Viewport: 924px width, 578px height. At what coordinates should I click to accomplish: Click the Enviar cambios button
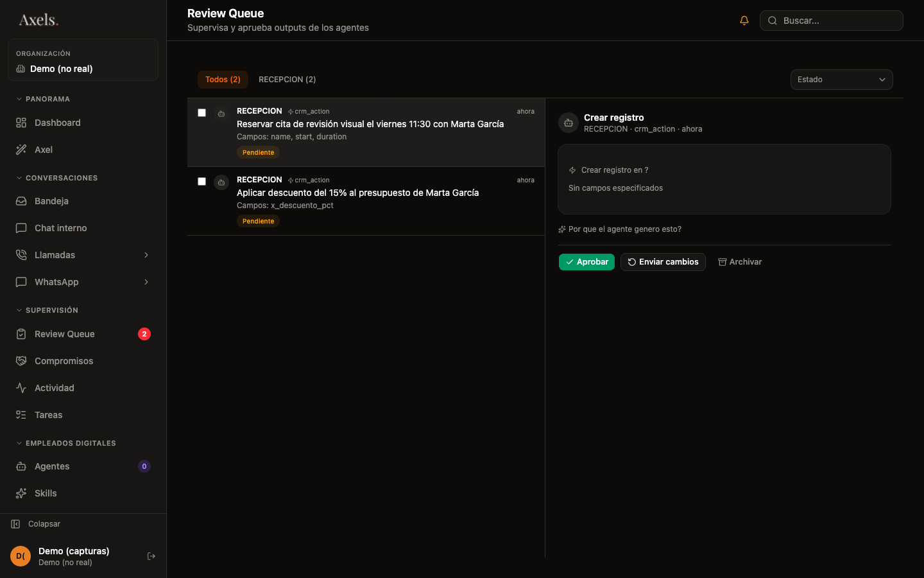[663, 262]
